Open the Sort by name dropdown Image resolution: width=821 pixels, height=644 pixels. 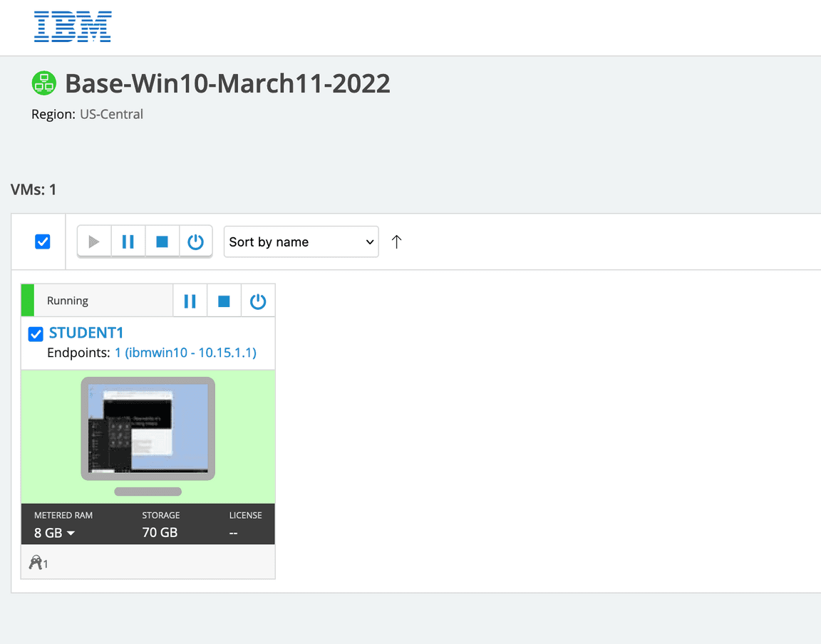(301, 242)
